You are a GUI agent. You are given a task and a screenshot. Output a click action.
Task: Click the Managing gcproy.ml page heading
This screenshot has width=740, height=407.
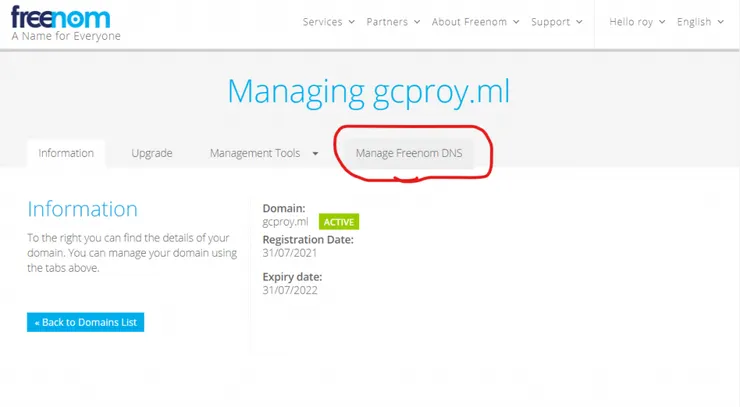point(369,93)
